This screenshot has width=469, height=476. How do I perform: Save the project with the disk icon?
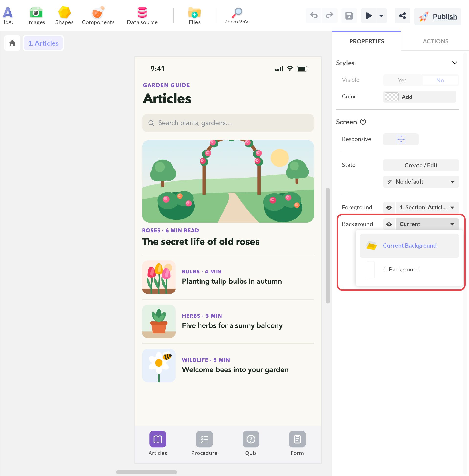click(x=349, y=16)
